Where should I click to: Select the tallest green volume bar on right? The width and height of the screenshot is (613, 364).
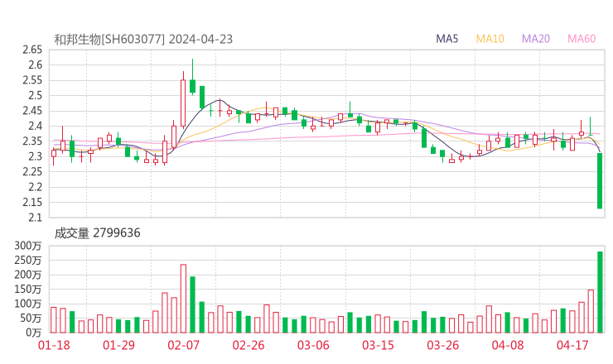pos(600,291)
